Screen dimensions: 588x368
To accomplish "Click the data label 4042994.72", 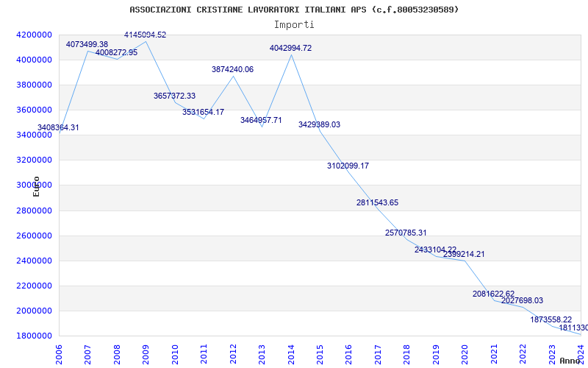I will click(290, 48).
